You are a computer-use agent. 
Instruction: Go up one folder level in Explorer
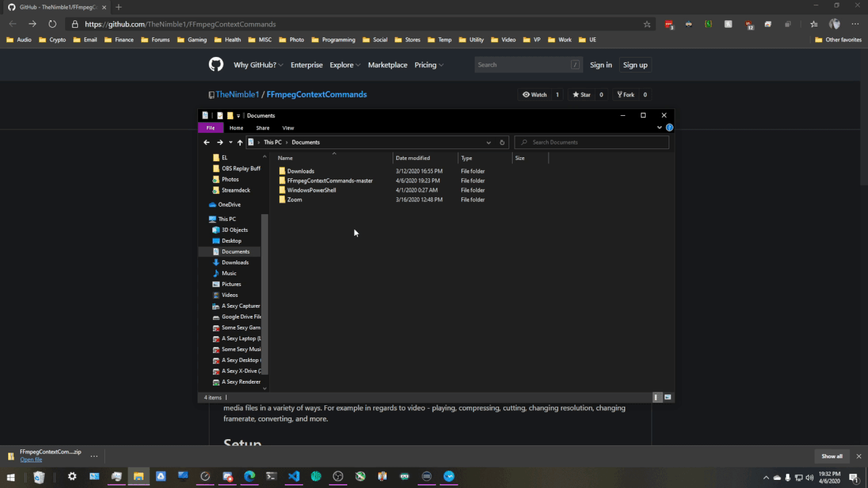coord(240,142)
